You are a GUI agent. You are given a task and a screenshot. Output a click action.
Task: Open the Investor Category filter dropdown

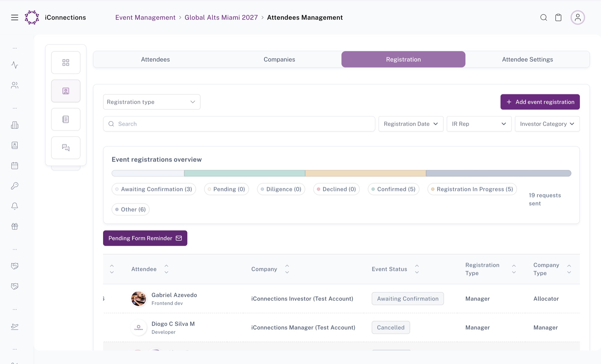[547, 124]
